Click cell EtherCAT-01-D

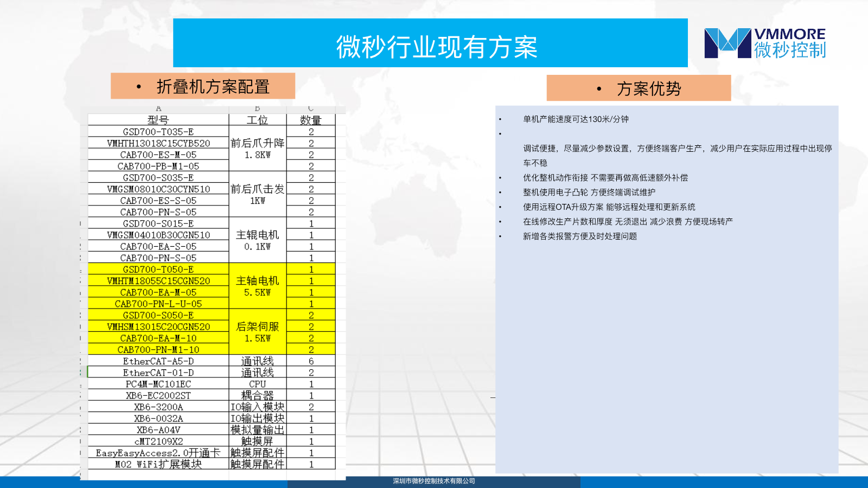(158, 373)
